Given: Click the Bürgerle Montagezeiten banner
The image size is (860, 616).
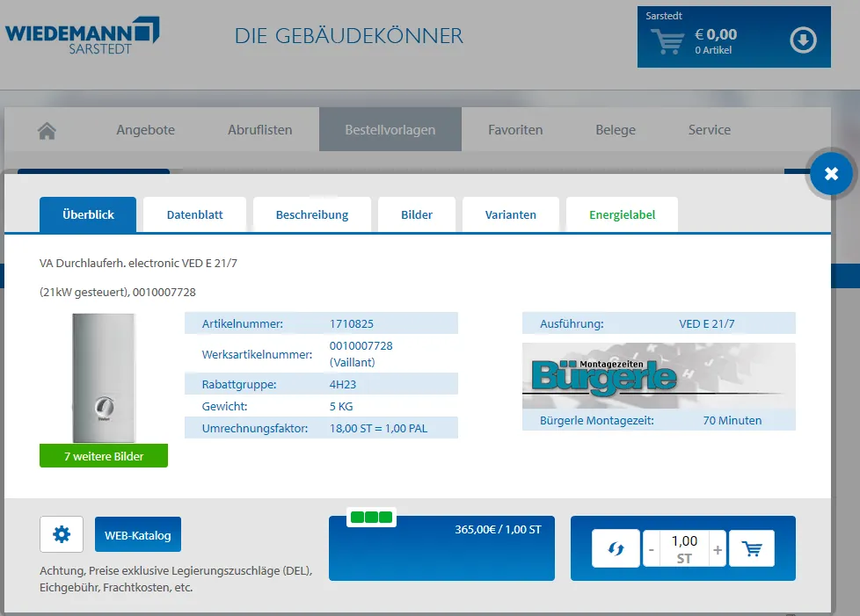Looking at the screenshot, I should pos(659,375).
